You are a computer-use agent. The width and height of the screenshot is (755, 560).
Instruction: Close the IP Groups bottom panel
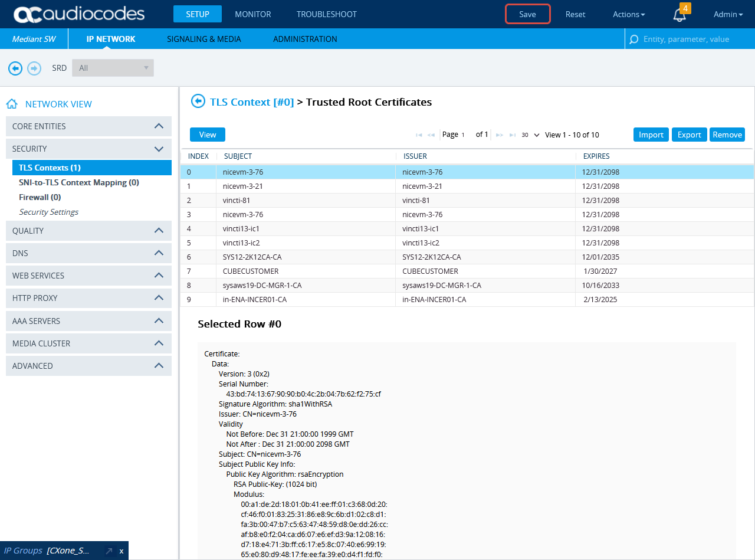(x=122, y=551)
